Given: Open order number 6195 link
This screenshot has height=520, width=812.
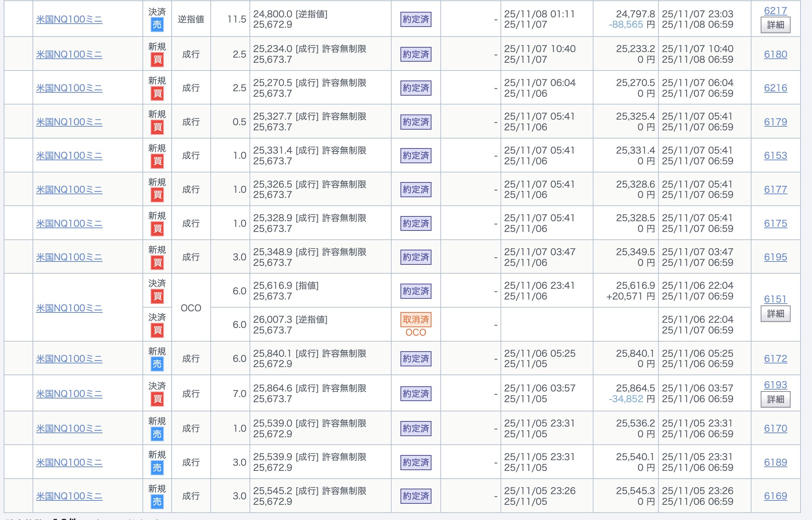Looking at the screenshot, I should pos(775,257).
